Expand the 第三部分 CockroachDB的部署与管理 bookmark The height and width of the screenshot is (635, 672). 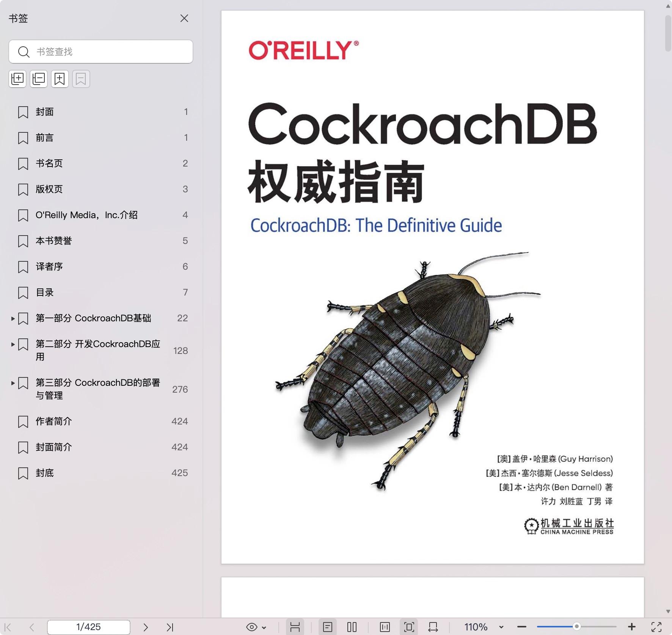[13, 384]
